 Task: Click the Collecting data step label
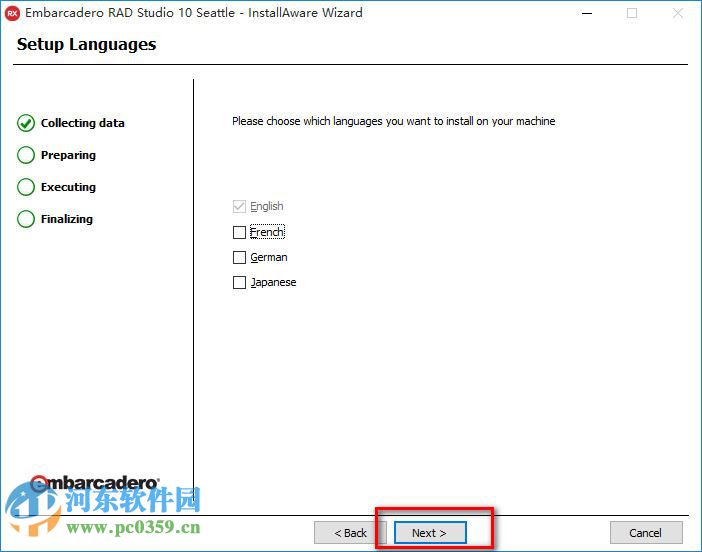click(82, 123)
